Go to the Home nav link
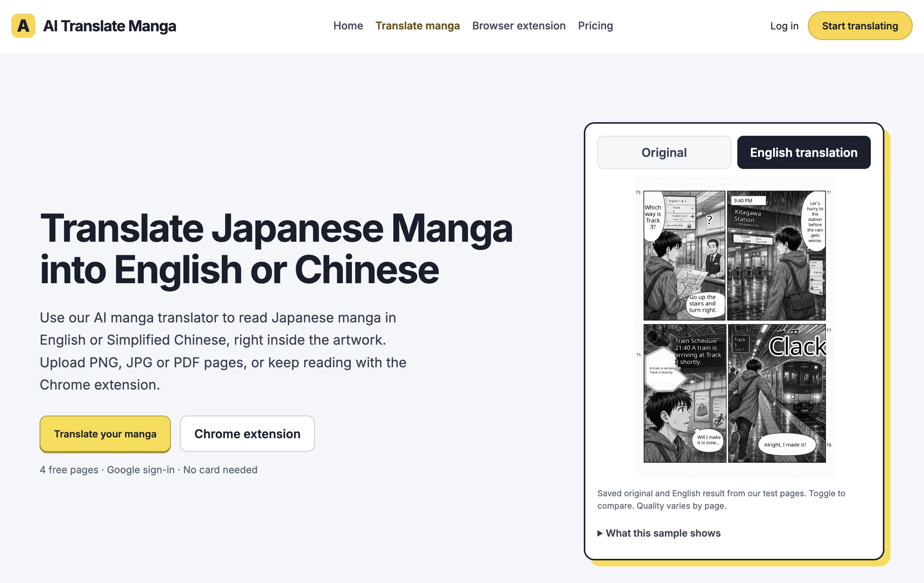 [x=348, y=26]
